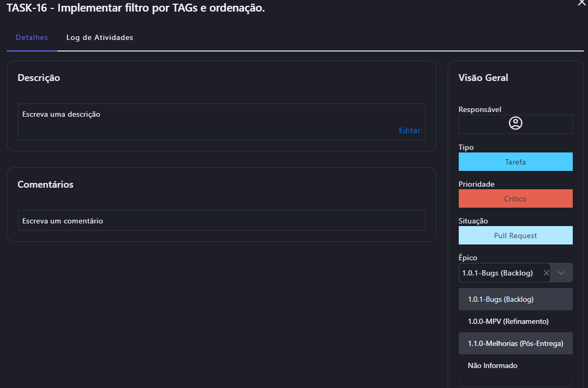Open the Tipo selector showing Tarefa
Screen dimensions: 588x388
tap(515, 162)
